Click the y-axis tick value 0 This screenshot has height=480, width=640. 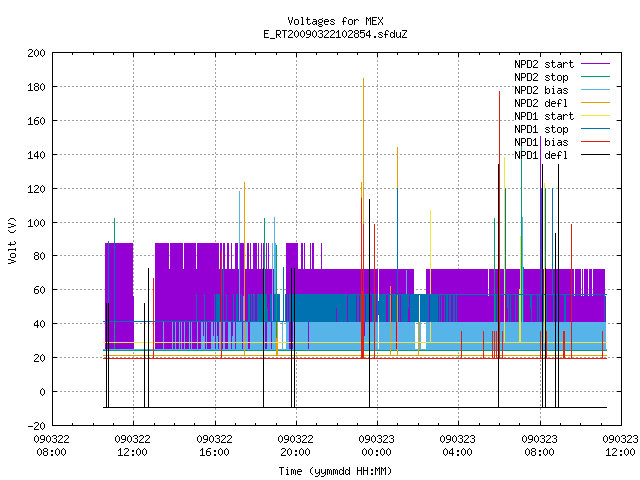pyautogui.click(x=42, y=392)
